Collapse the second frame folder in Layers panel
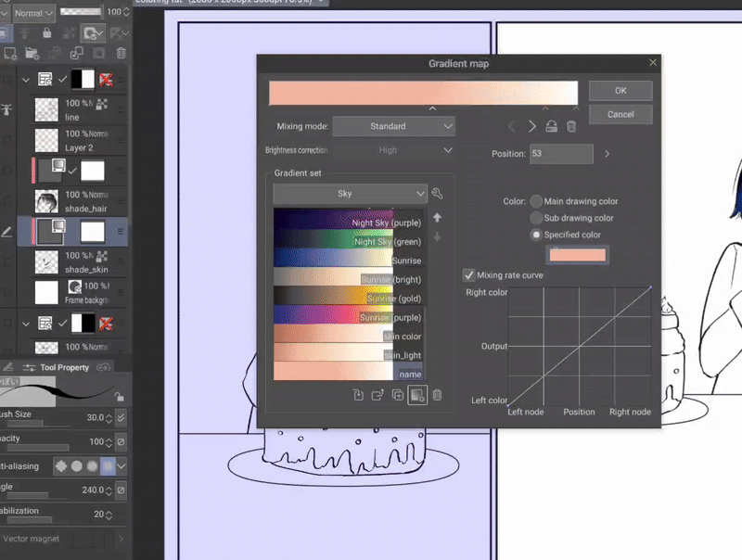The height and width of the screenshot is (560, 742). pyautogui.click(x=26, y=324)
